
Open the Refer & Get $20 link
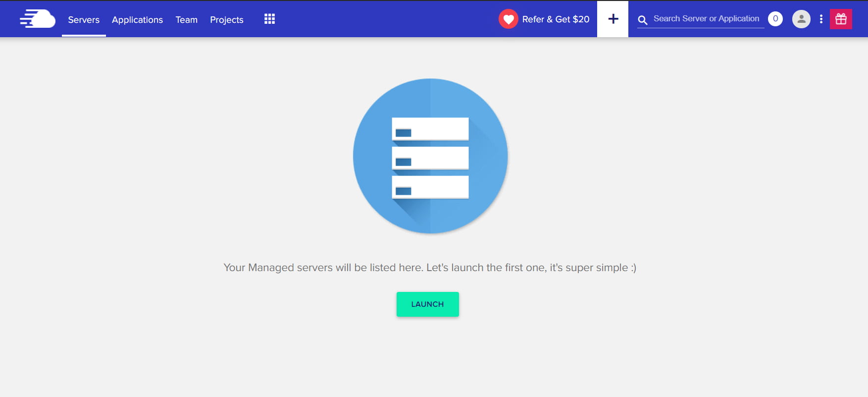(556, 19)
